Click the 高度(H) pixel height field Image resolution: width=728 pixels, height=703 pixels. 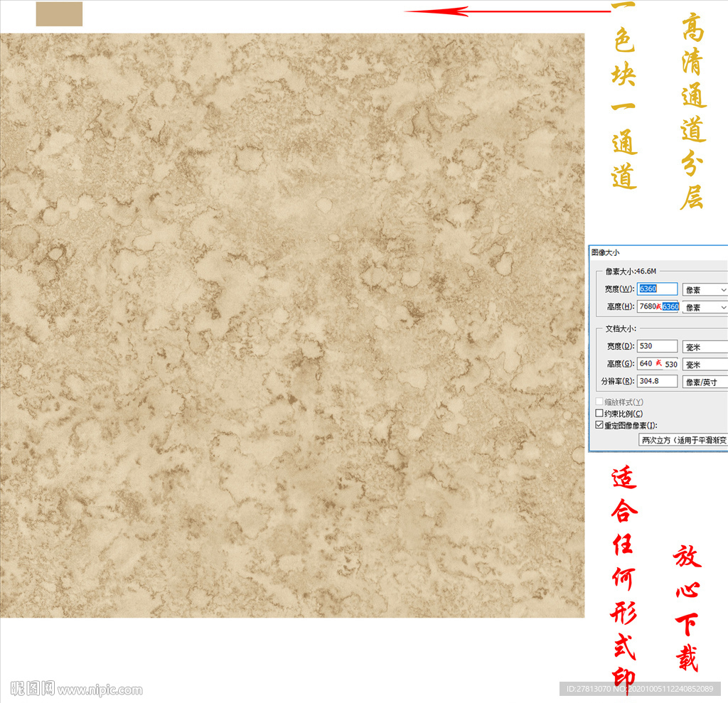tap(658, 306)
